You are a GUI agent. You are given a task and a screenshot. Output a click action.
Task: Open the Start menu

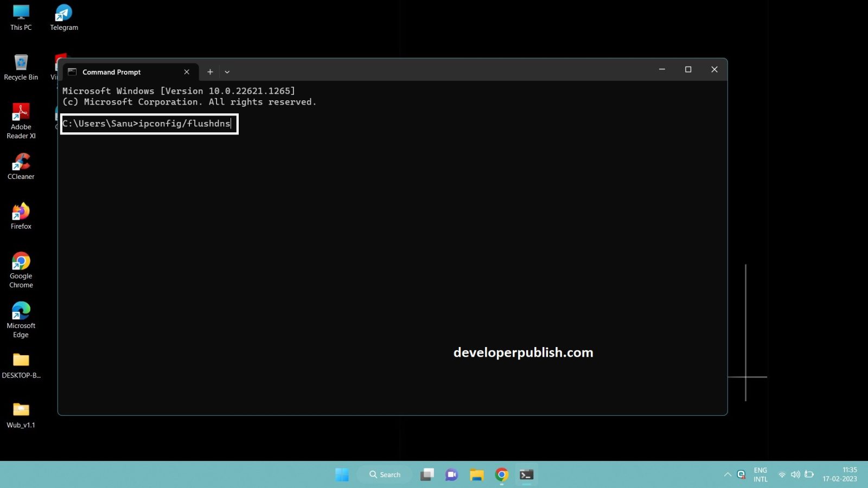pyautogui.click(x=342, y=474)
